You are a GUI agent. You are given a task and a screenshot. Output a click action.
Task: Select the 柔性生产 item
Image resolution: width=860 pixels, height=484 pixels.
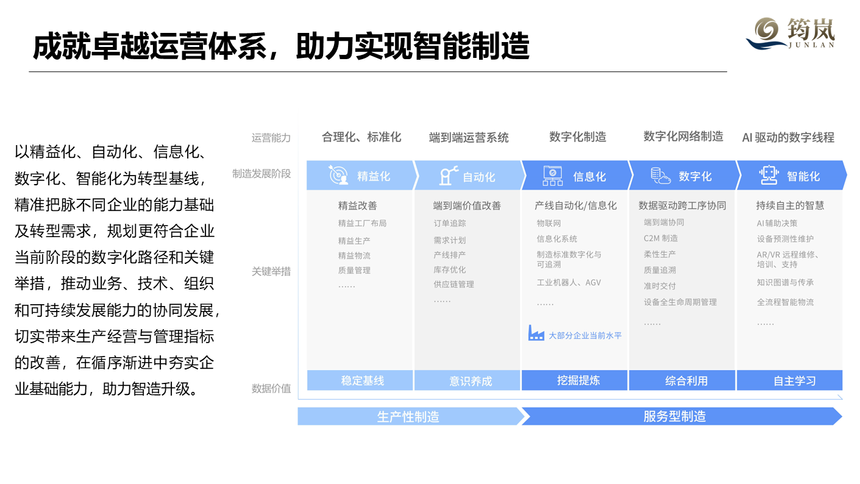(x=660, y=254)
